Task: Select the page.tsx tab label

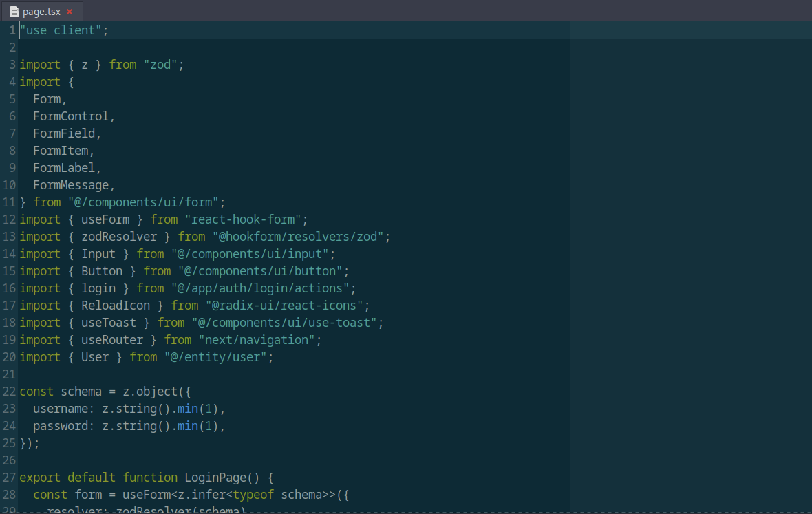Action: (x=41, y=12)
